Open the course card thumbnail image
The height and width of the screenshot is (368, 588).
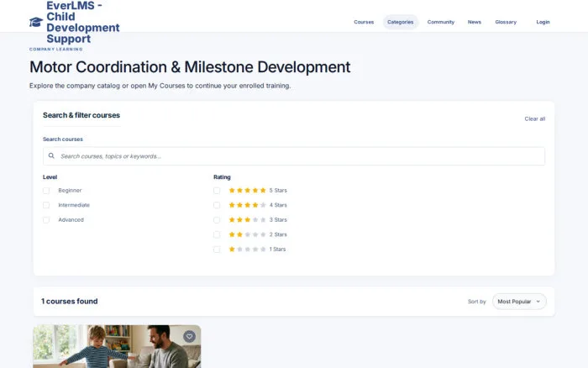(117, 347)
